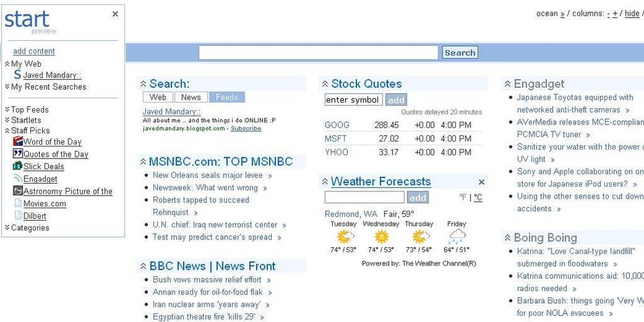Click the blue S icon beside Javed Mandary

click(x=17, y=75)
